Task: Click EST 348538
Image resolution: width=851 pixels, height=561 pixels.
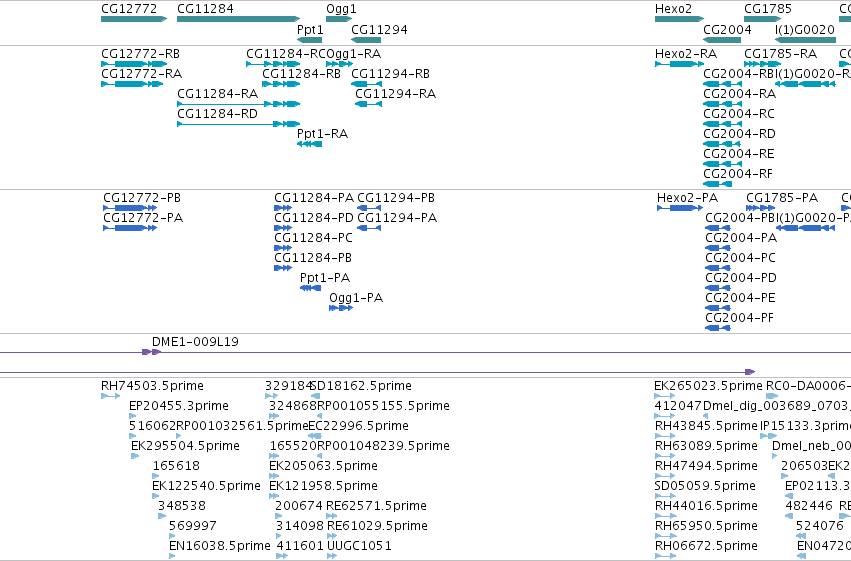Action: 162,517
